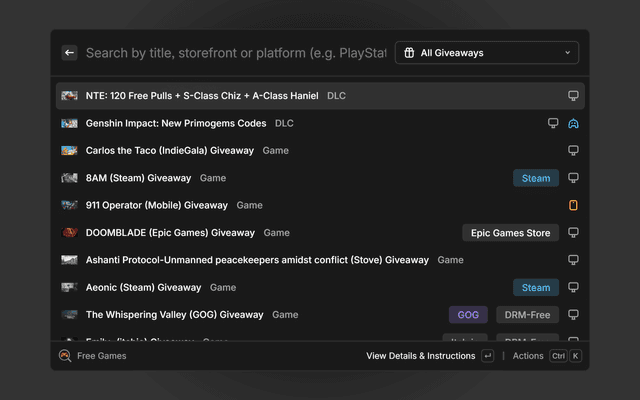640x400 pixels.
Task: Click thumbnail of NTE: 120 Free Pulls
Action: 69,96
